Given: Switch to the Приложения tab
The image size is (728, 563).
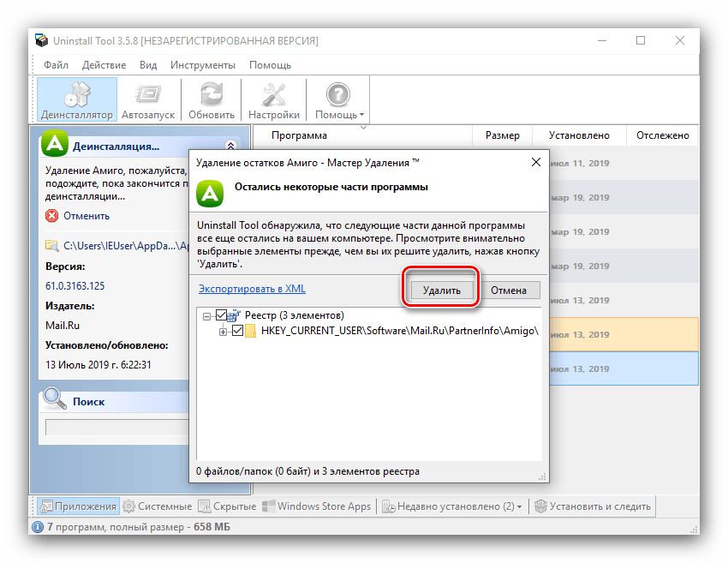Looking at the screenshot, I should (78, 506).
